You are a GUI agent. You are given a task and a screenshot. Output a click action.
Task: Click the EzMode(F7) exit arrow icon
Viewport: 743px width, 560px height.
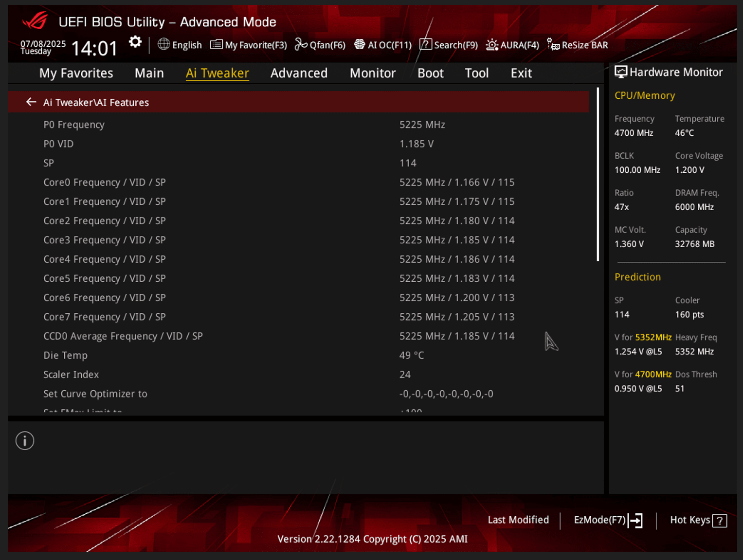pos(635,520)
